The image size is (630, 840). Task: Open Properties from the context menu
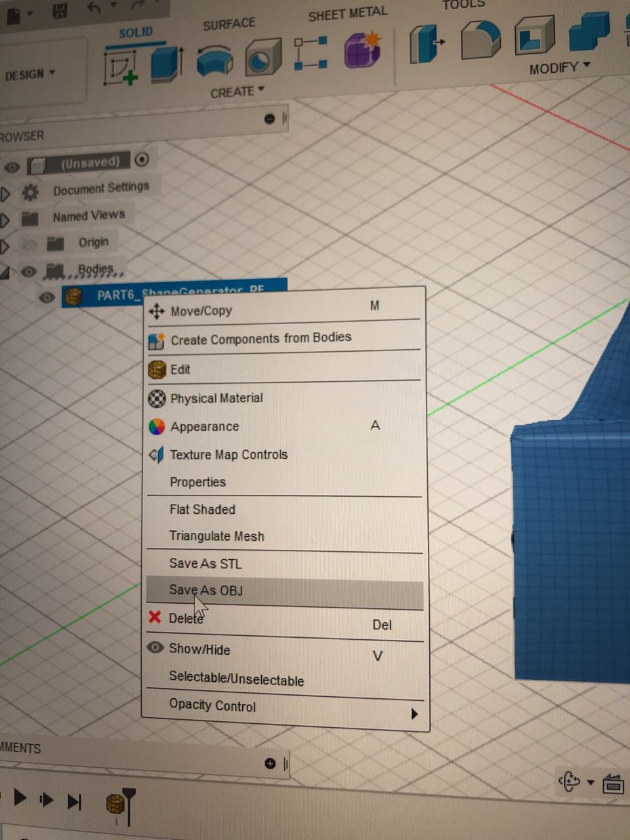[285, 482]
